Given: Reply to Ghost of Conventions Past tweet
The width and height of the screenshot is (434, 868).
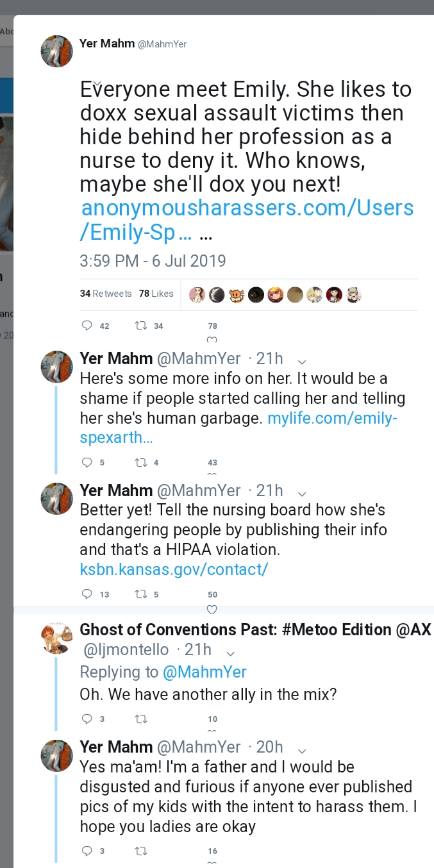Looking at the screenshot, I should [88, 719].
